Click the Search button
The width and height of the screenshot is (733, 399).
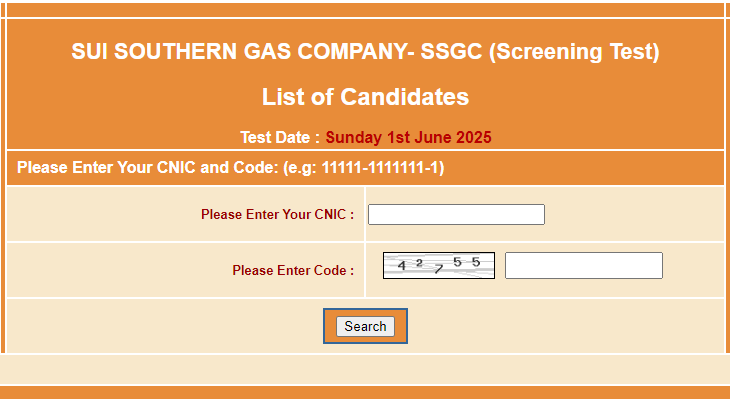click(365, 326)
